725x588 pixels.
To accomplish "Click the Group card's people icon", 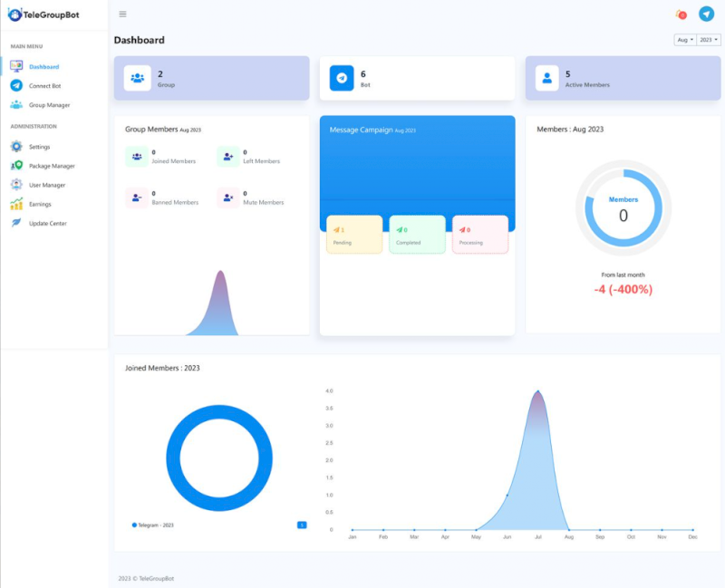I will pos(137,78).
